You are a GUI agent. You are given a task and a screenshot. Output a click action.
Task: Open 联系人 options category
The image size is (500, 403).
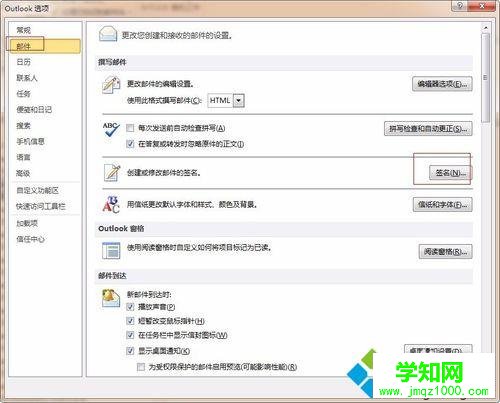(27, 78)
